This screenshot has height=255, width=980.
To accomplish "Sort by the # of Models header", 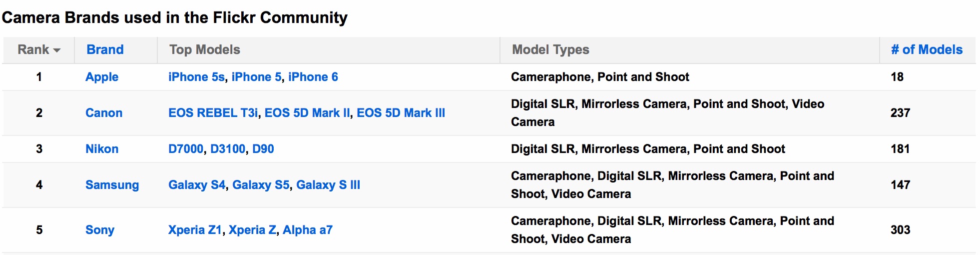I will (927, 49).
